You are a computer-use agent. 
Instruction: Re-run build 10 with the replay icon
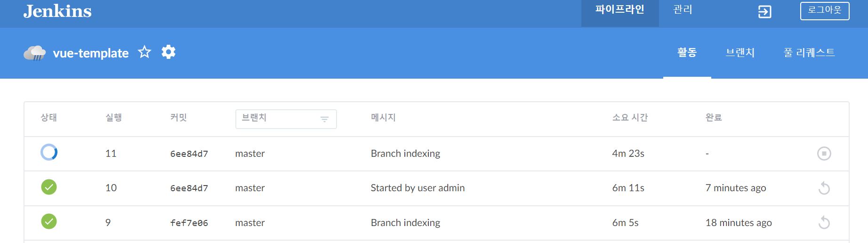(824, 188)
